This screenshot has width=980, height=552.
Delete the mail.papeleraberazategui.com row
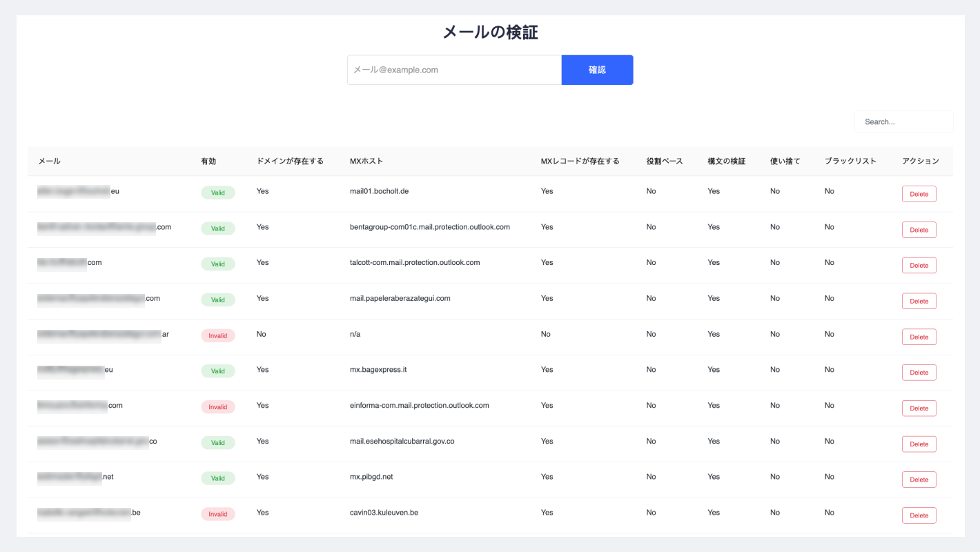coord(919,301)
